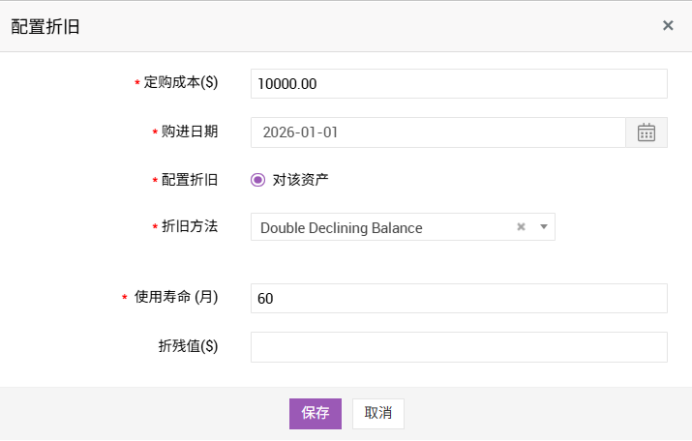Image resolution: width=692 pixels, height=441 pixels.
Task: Click the 订购成本 input field
Action: pyautogui.click(x=458, y=84)
